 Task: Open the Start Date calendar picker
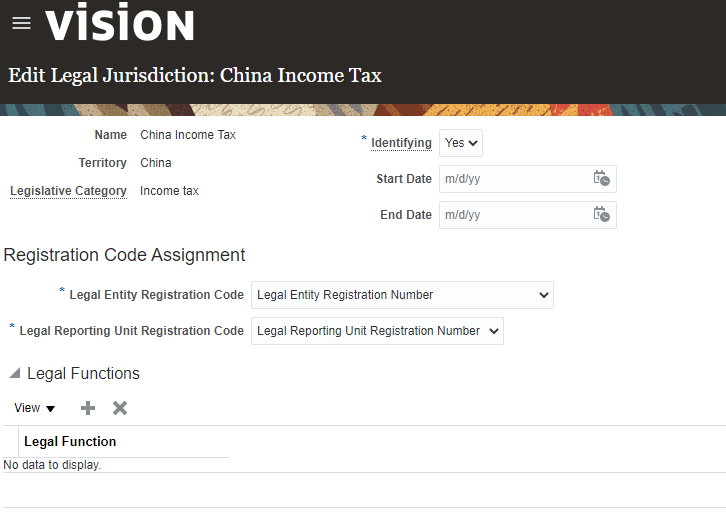[601, 179]
